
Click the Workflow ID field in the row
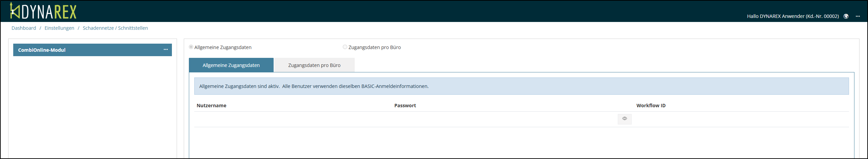tap(739, 119)
